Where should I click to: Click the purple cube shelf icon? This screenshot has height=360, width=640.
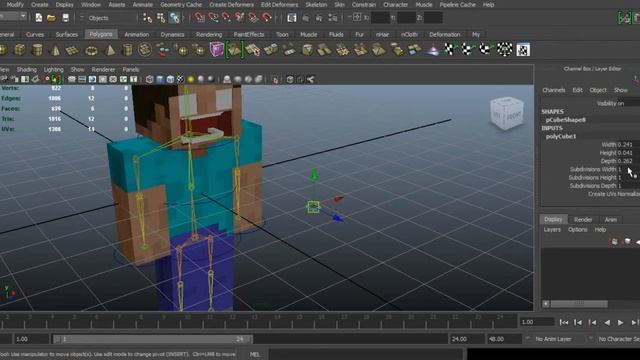pyautogui.click(x=217, y=50)
